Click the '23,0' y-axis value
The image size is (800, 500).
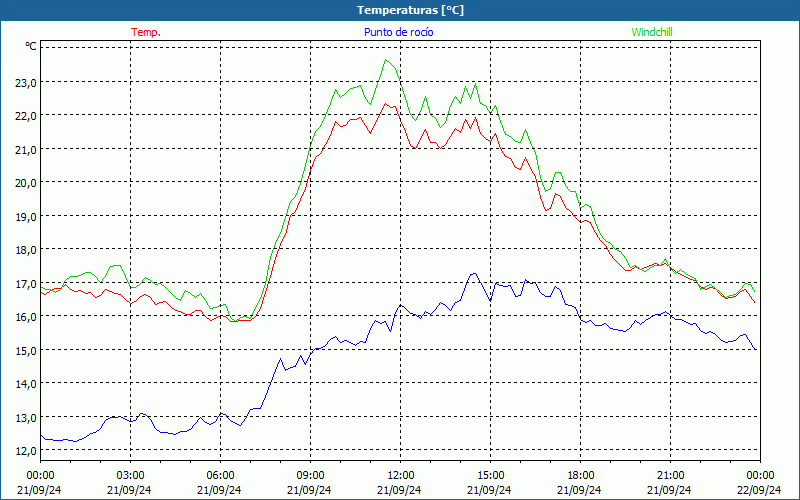(x=26, y=82)
